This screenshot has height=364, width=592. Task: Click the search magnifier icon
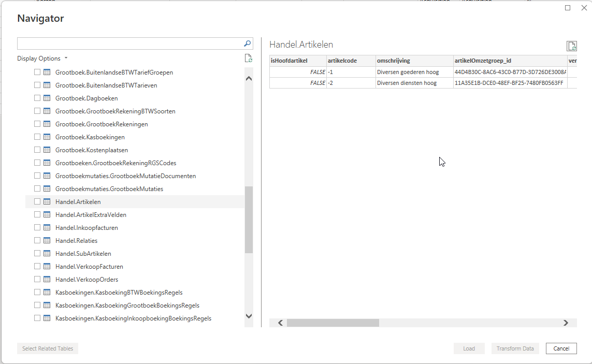click(x=248, y=43)
